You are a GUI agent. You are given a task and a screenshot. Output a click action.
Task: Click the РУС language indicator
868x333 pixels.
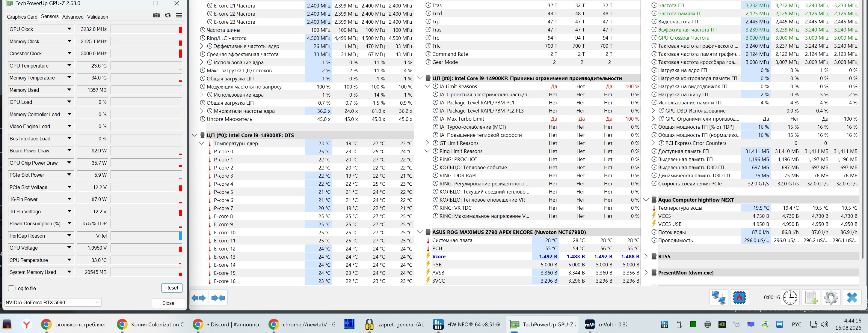pyautogui.click(x=797, y=325)
